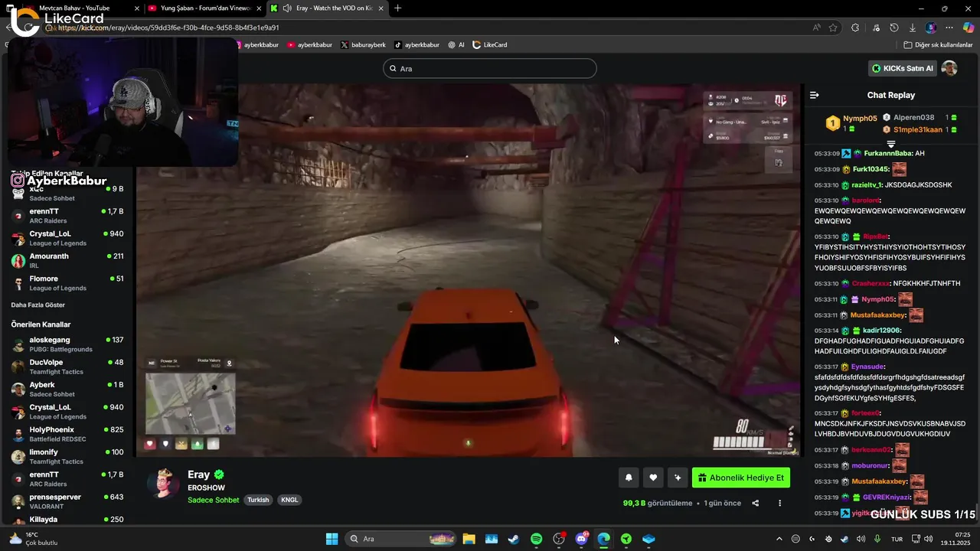Screen dimensions: 980x551
Task: Click username Eynasude in chat
Action: [867, 367]
